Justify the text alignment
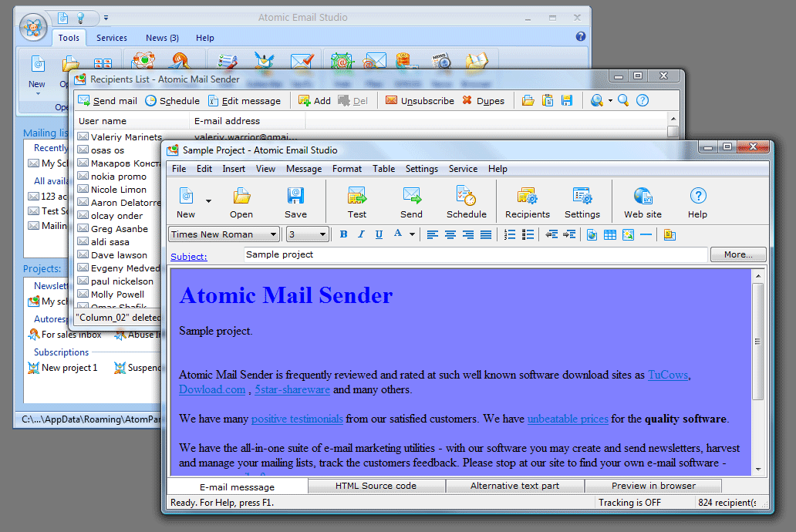The image size is (796, 532). click(x=485, y=234)
